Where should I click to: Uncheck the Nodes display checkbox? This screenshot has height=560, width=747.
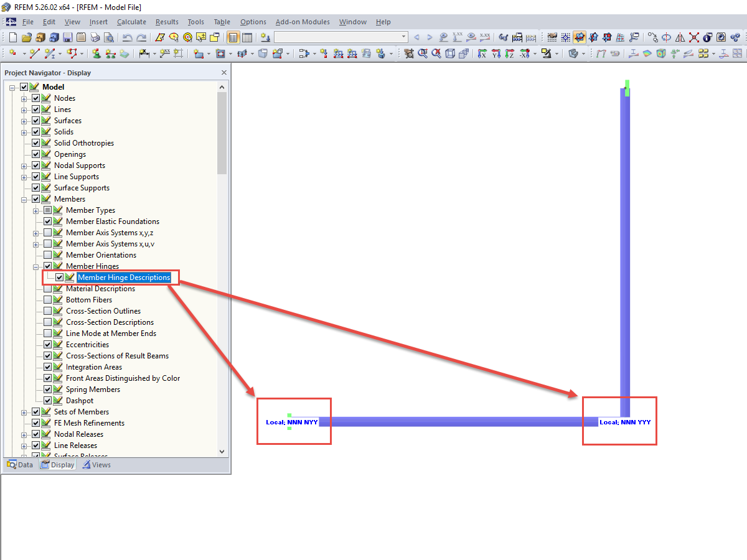point(36,98)
